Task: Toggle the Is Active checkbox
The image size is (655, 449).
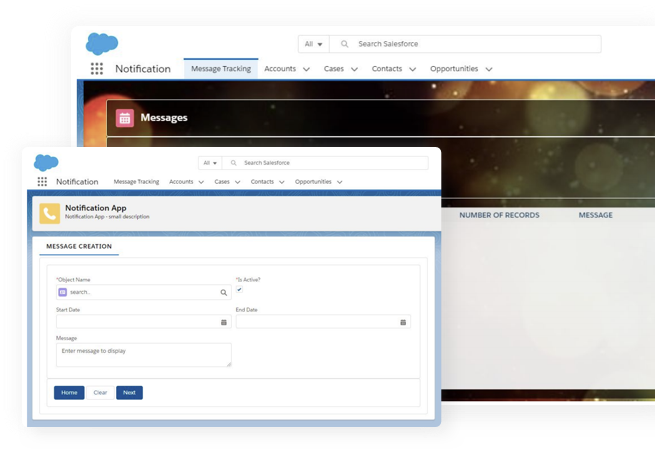Action: [239, 290]
